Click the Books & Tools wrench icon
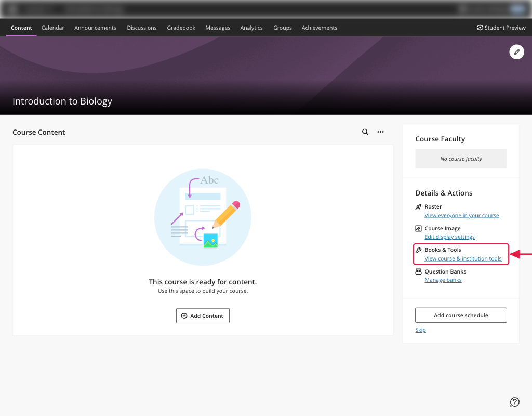The image size is (532, 416). pyautogui.click(x=418, y=250)
